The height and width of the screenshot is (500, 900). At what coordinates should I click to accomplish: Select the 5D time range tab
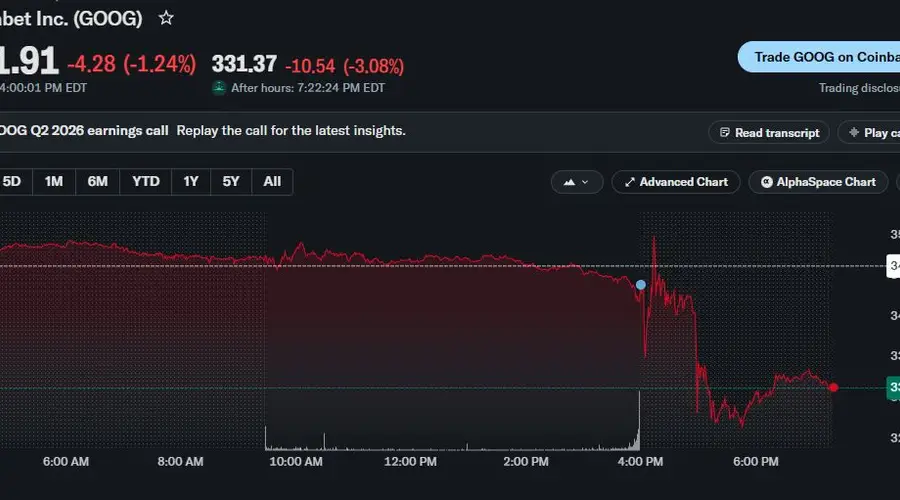click(x=12, y=182)
